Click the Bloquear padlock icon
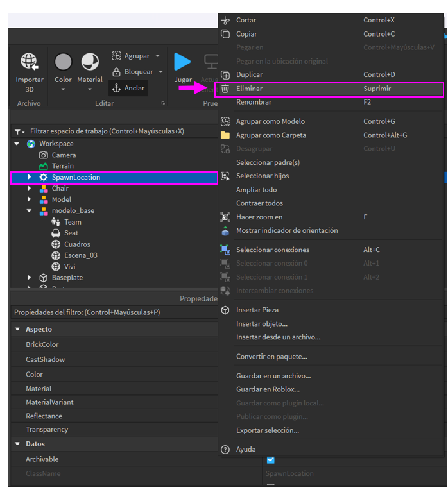448x492 pixels. pos(116,72)
